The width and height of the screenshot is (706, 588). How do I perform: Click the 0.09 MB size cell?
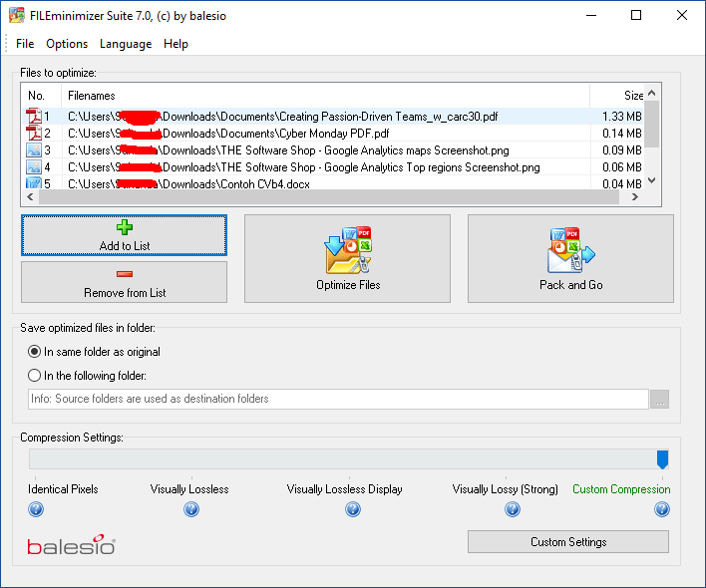click(x=622, y=150)
